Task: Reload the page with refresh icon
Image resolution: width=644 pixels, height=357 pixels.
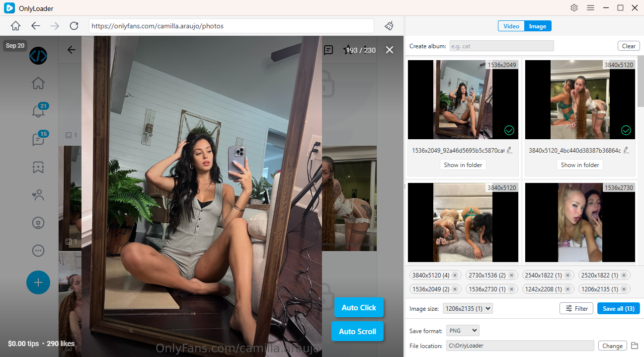Action: [x=74, y=26]
